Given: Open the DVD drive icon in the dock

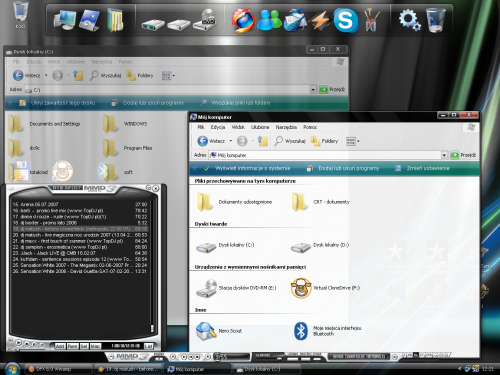Looking at the screenshot, I should [x=205, y=20].
